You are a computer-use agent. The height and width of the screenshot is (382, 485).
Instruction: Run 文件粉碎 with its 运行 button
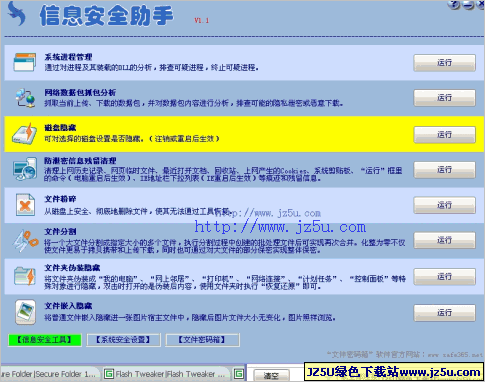pyautogui.click(x=444, y=205)
